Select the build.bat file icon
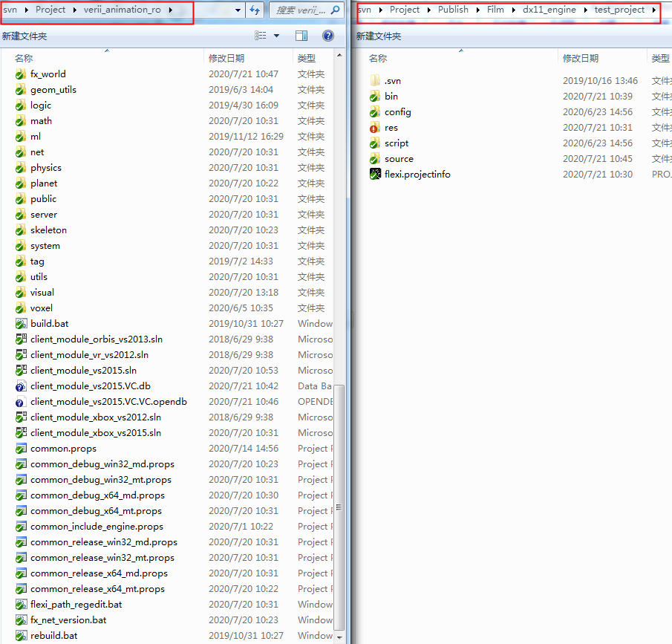672x644 pixels. click(22, 324)
